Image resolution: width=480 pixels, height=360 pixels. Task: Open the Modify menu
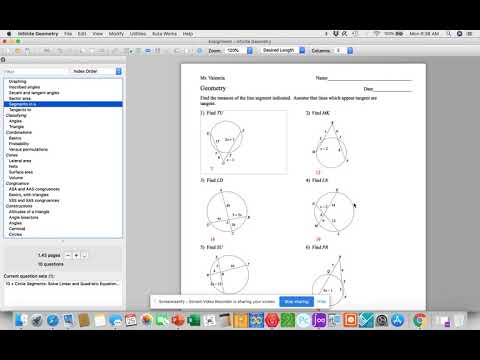click(116, 34)
